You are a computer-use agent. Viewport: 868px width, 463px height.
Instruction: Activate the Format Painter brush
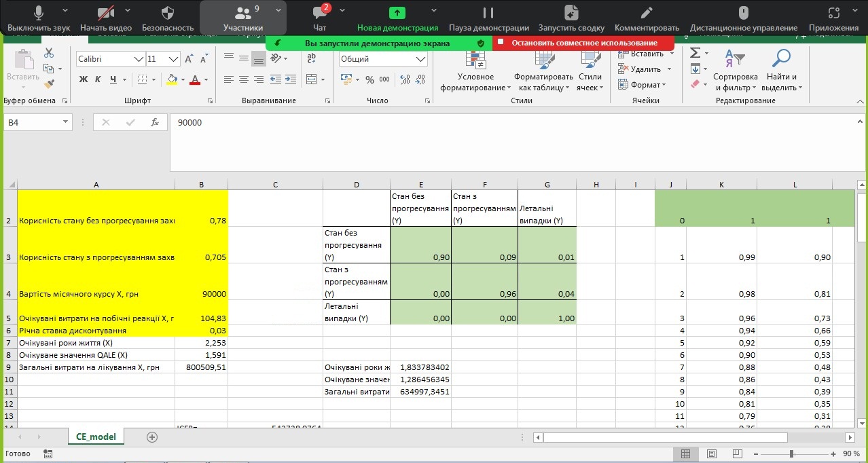pyautogui.click(x=49, y=84)
